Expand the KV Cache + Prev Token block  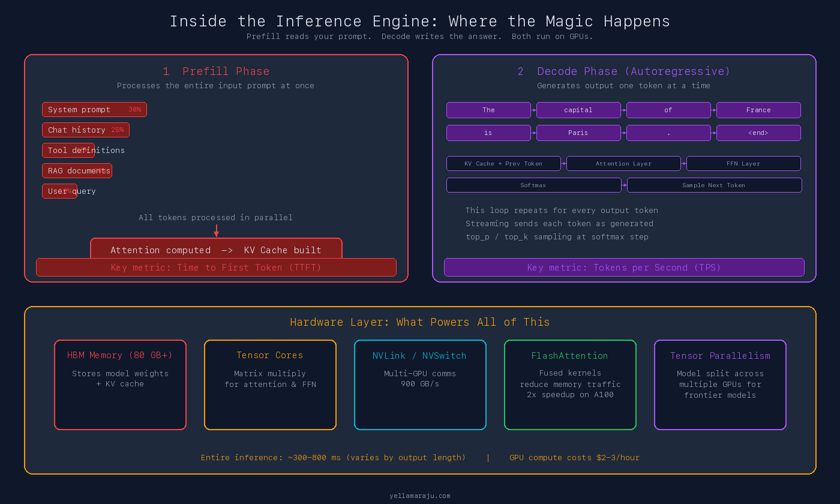point(503,163)
